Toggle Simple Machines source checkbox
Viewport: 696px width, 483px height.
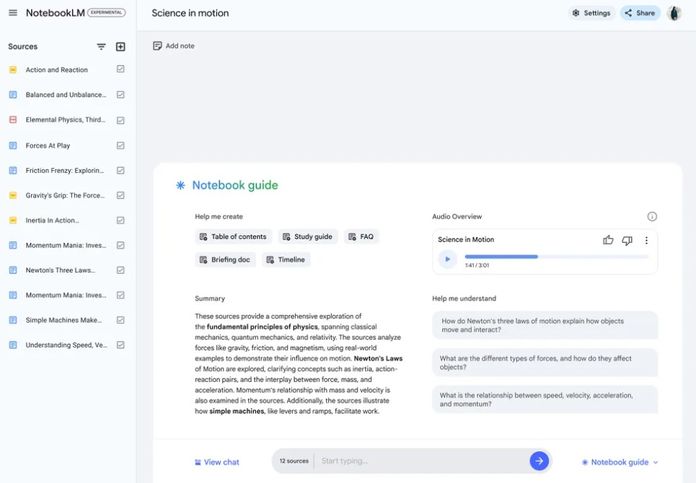pyautogui.click(x=120, y=320)
